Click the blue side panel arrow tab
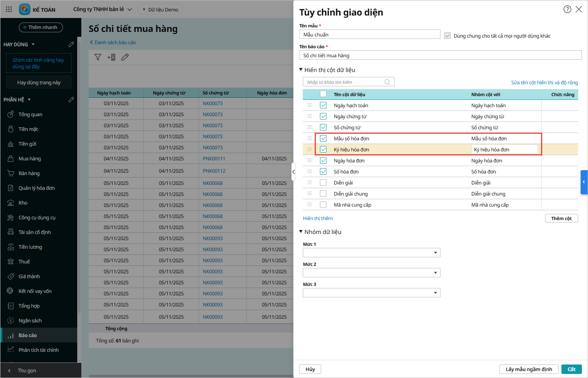588x378 pixels. click(x=584, y=182)
